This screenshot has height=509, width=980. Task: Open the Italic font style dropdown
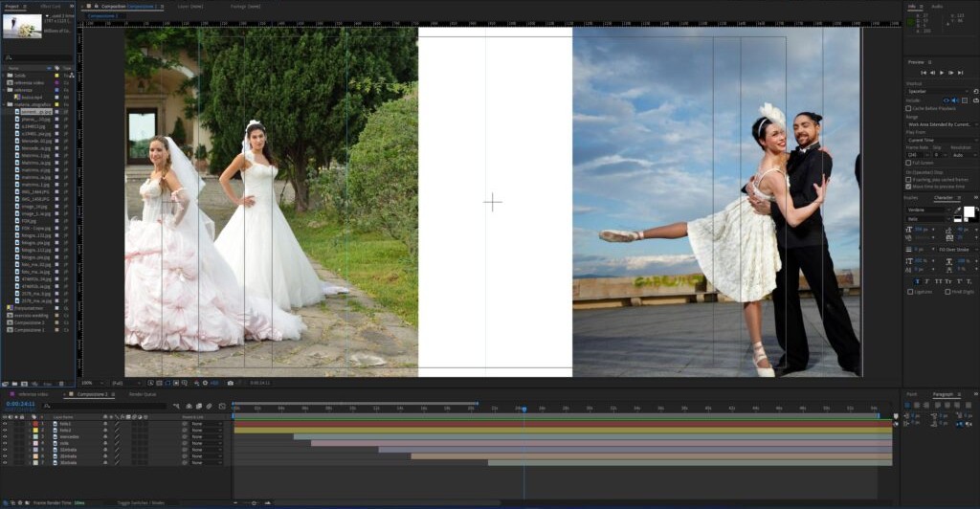click(929, 219)
